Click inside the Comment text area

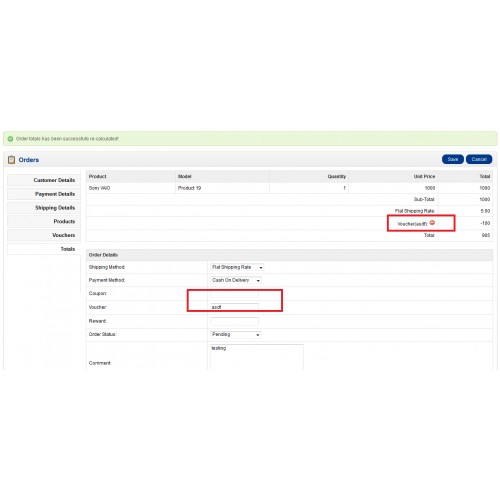pyautogui.click(x=257, y=357)
